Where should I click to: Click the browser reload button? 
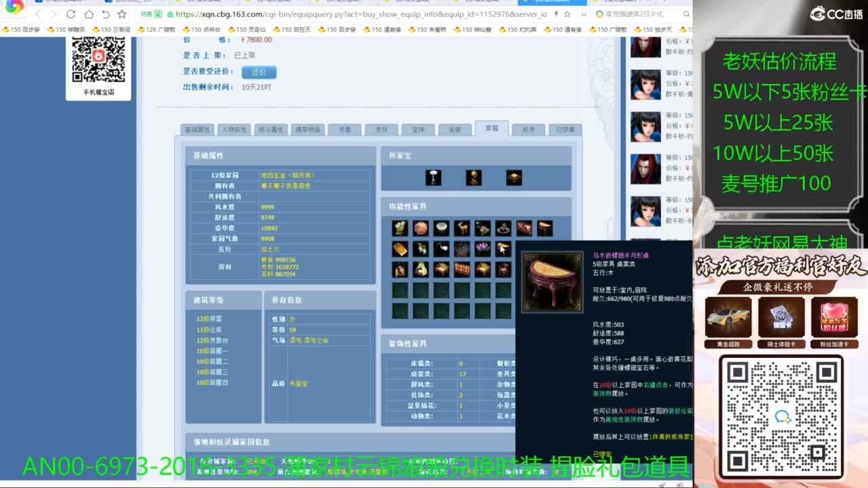(71, 14)
